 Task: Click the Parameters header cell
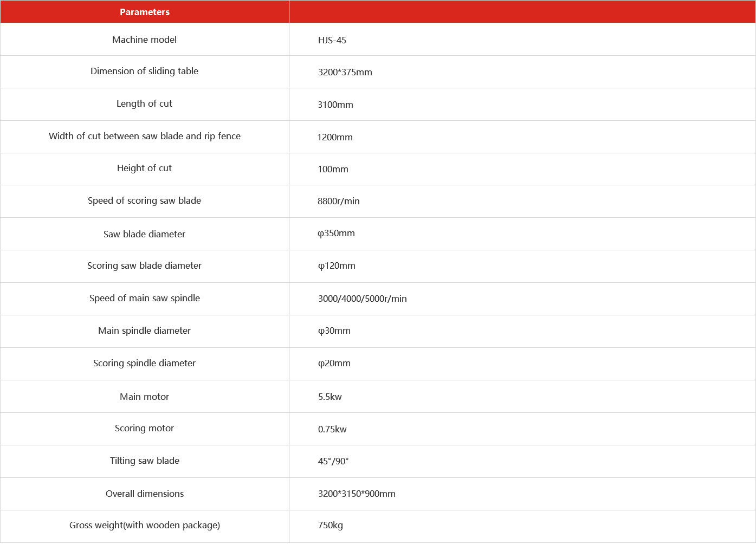point(144,12)
